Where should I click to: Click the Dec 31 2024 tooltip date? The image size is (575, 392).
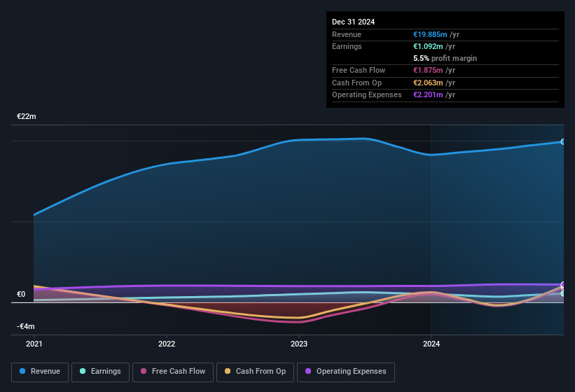pyautogui.click(x=353, y=22)
